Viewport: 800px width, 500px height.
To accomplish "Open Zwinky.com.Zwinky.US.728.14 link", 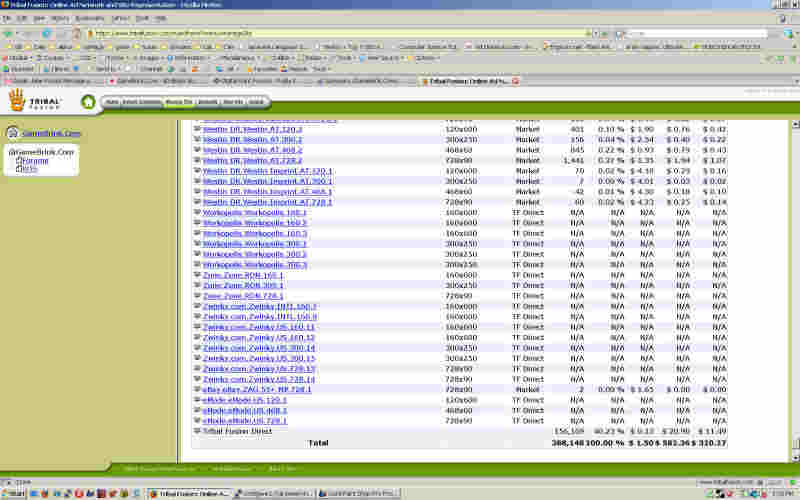I will [x=259, y=379].
